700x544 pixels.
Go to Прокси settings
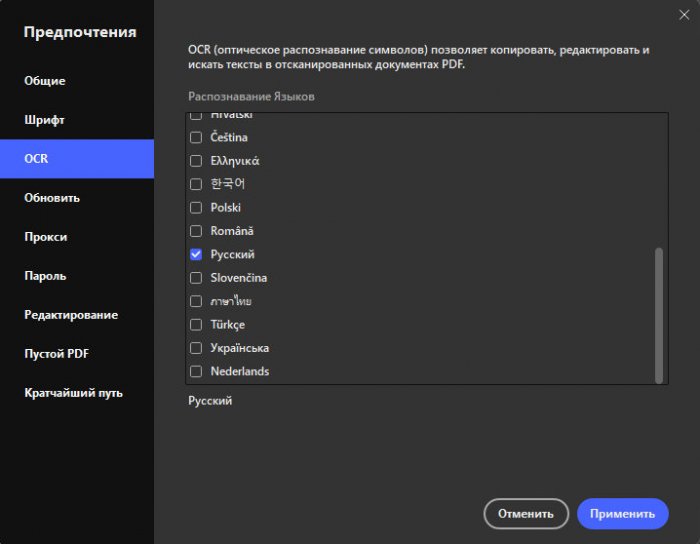pyautogui.click(x=46, y=237)
